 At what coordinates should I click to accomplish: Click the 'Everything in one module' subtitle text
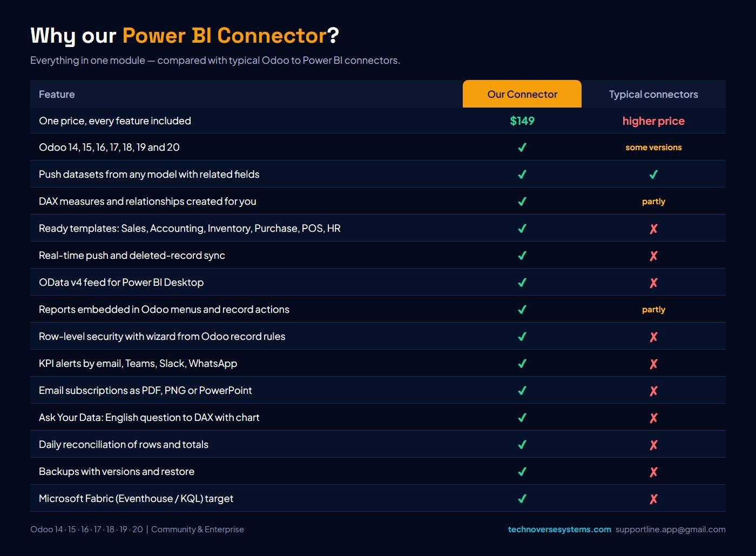coord(215,61)
